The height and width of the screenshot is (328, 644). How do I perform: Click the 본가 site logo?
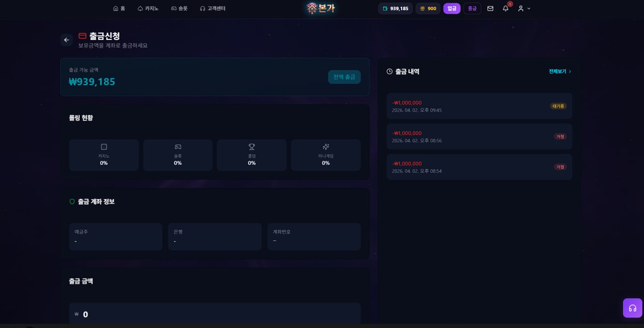pos(321,8)
